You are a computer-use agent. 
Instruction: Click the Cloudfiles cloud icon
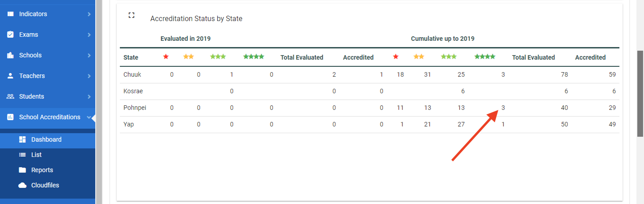click(x=23, y=185)
